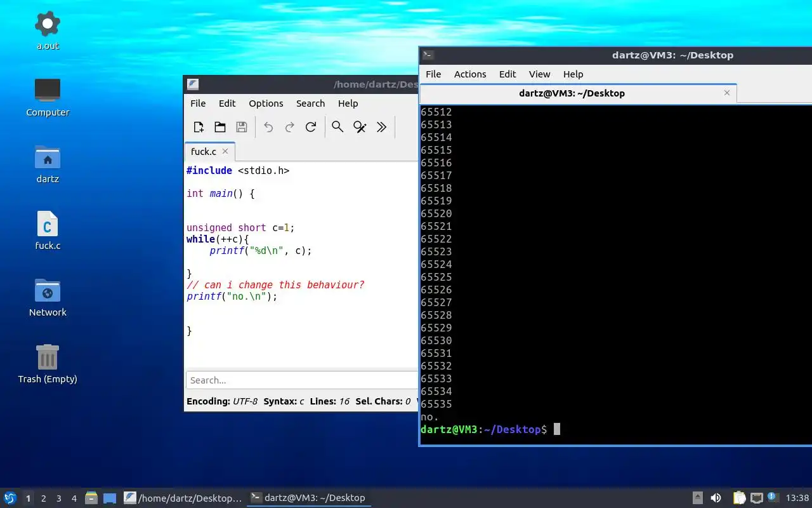Close the dartz@VM3 terminal tab
The image size is (812, 508).
[x=727, y=93]
